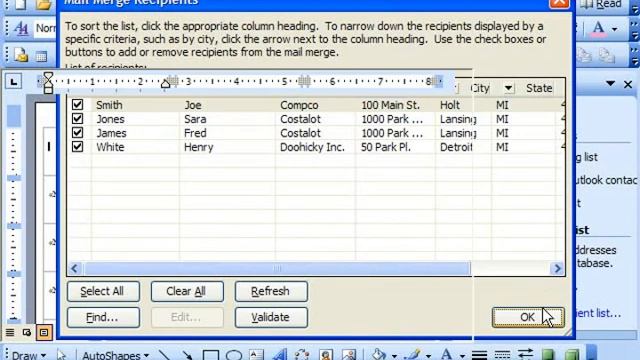Select the Fred first name cell
This screenshot has width=640, height=360.
tap(195, 133)
